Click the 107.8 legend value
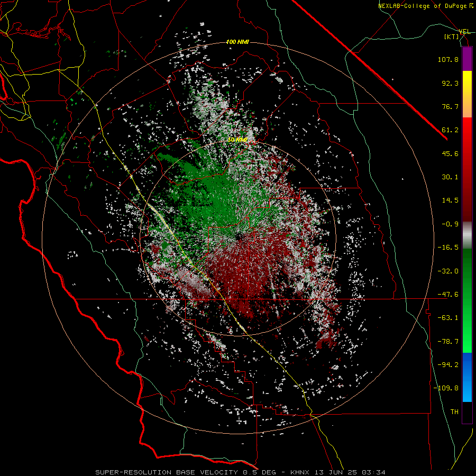Image resolution: width=476 pixels, height=476 pixels. coord(448,59)
